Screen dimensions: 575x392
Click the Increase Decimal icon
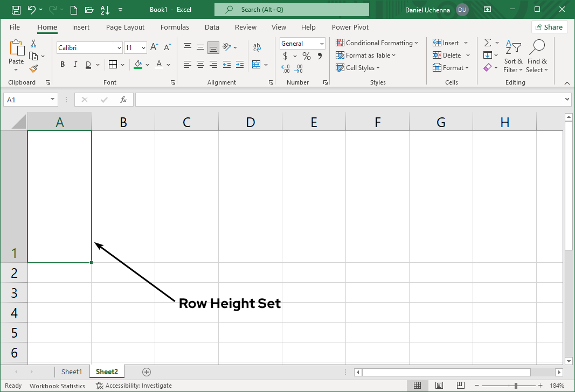click(x=285, y=69)
